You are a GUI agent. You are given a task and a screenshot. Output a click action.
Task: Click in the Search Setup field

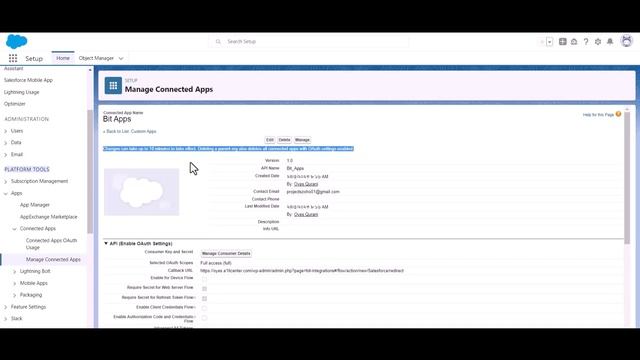pyautogui.click(x=309, y=42)
